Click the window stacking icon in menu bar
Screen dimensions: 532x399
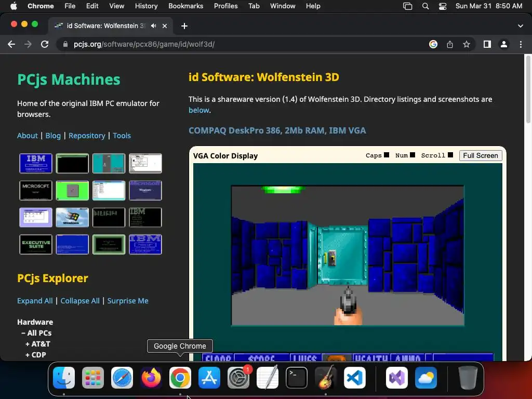(407, 6)
